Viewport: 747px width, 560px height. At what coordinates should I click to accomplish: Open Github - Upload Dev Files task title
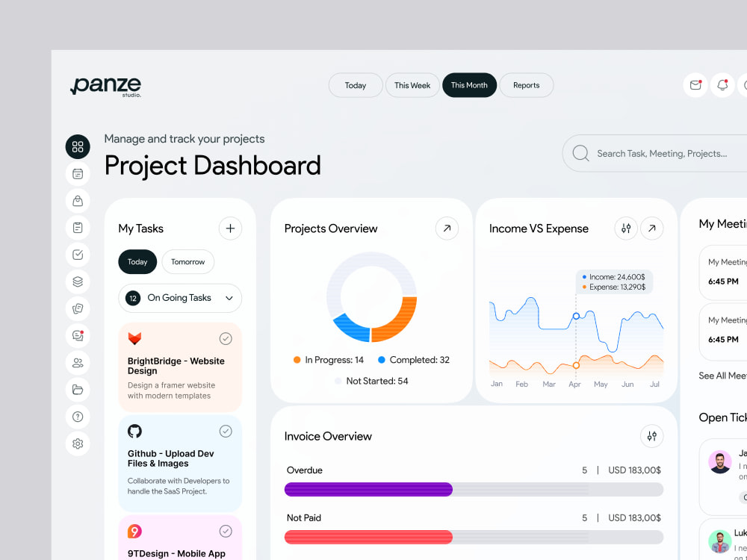coord(170,458)
